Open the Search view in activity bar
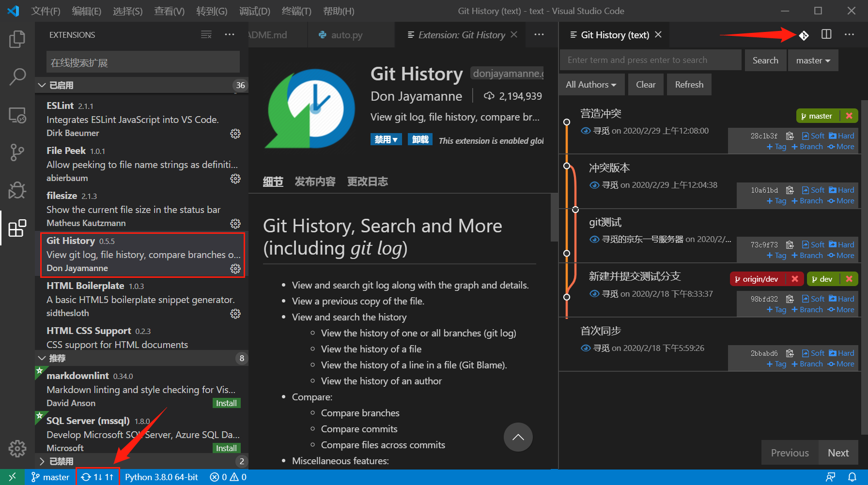Image resolution: width=868 pixels, height=485 pixels. click(17, 77)
